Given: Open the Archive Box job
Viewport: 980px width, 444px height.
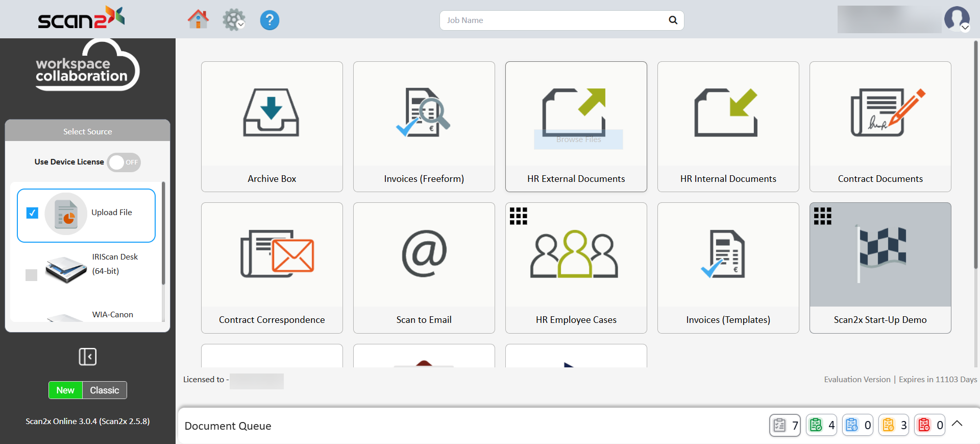Looking at the screenshot, I should point(272,127).
